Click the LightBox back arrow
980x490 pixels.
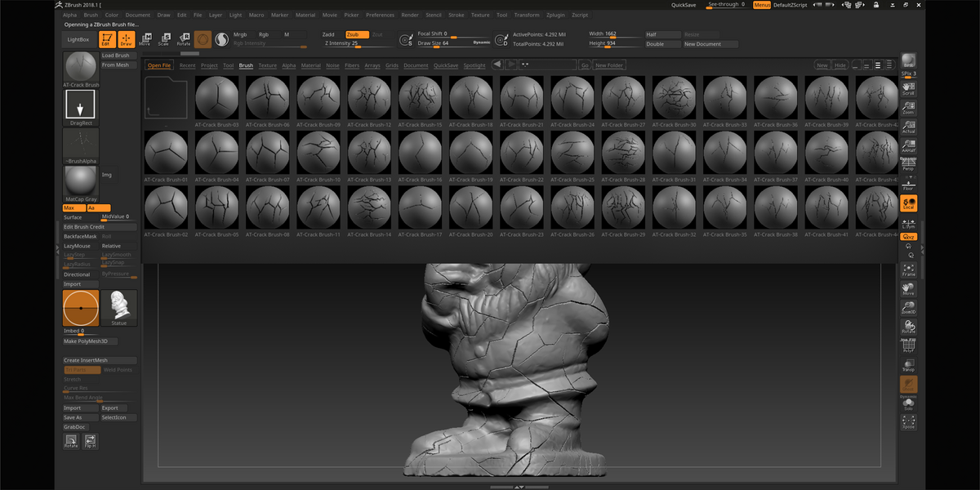point(497,65)
